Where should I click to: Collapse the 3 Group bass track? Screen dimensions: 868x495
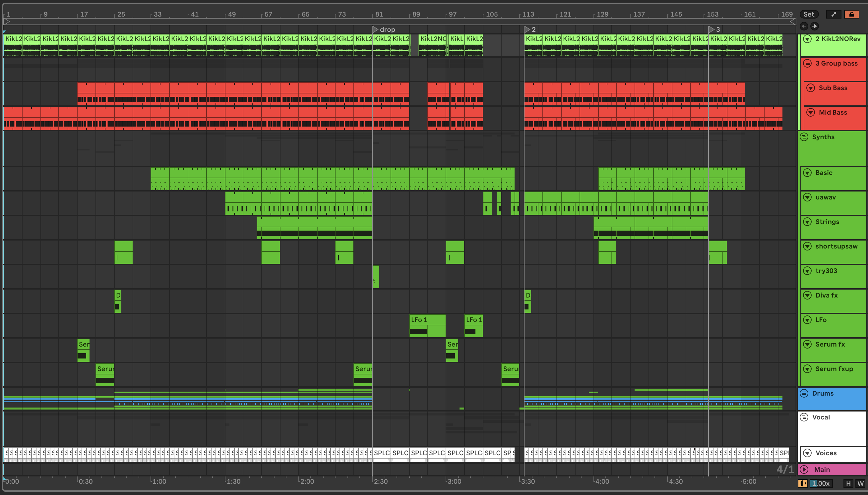pyautogui.click(x=807, y=64)
